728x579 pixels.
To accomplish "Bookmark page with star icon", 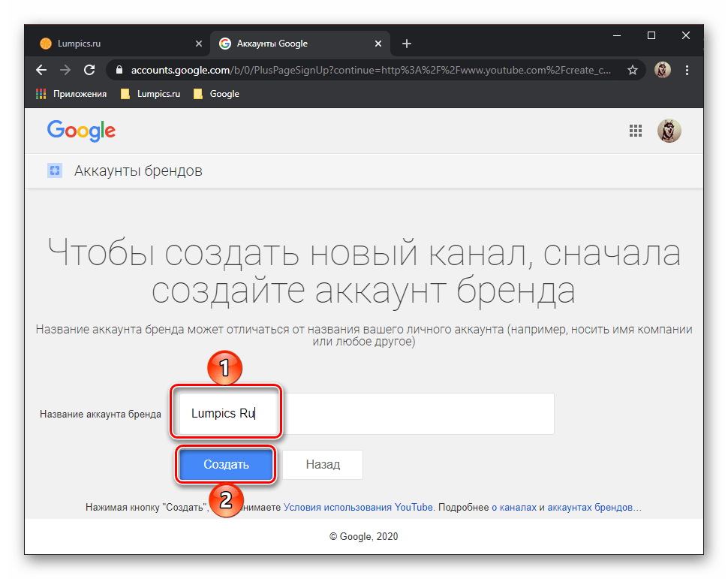I will [x=633, y=70].
